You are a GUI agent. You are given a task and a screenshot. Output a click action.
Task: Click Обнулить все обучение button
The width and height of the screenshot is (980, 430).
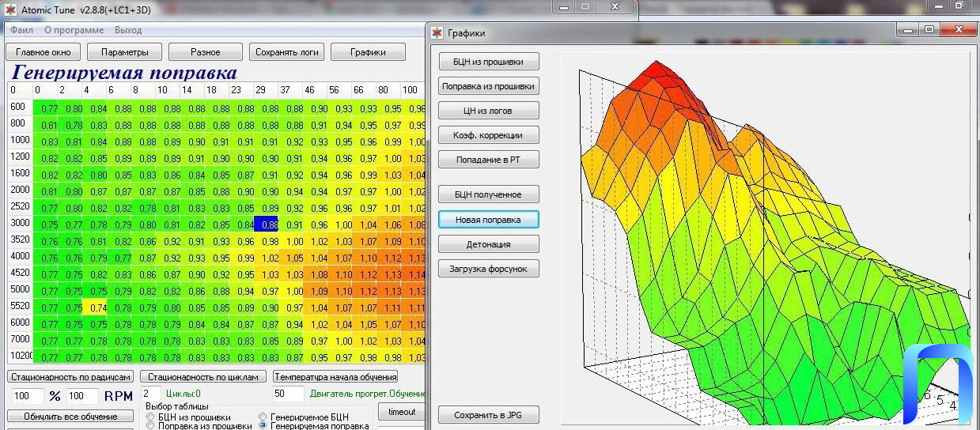click(x=70, y=416)
